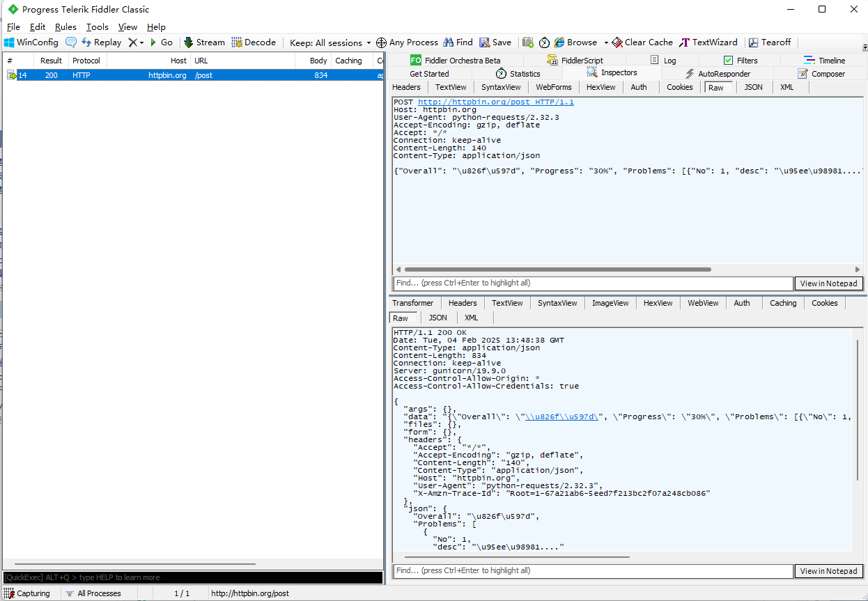
Task: Open the Timeline tab
Action: [x=825, y=61]
